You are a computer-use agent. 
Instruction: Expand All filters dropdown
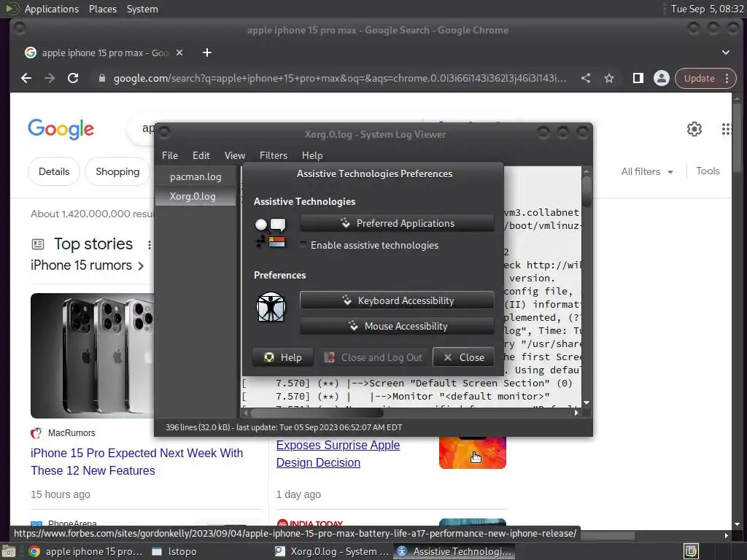pos(647,171)
